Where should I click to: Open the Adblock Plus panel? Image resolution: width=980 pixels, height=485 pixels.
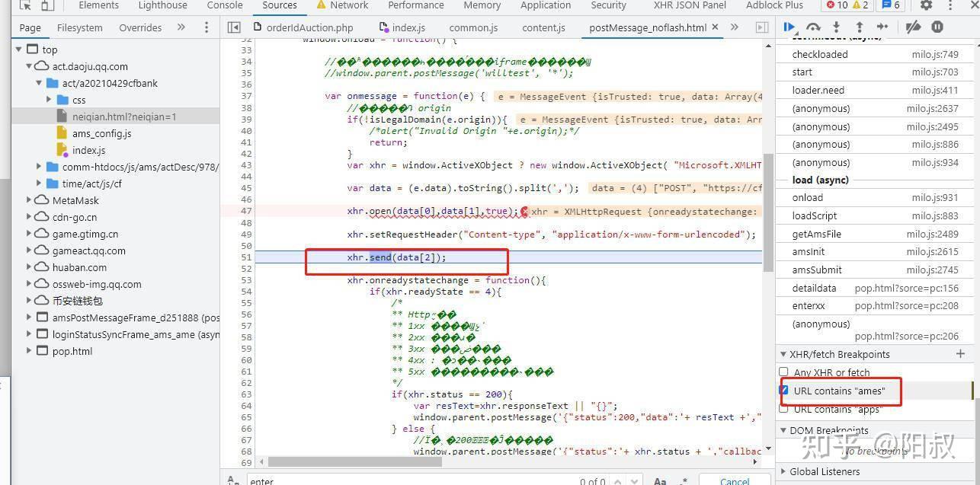coord(774,5)
